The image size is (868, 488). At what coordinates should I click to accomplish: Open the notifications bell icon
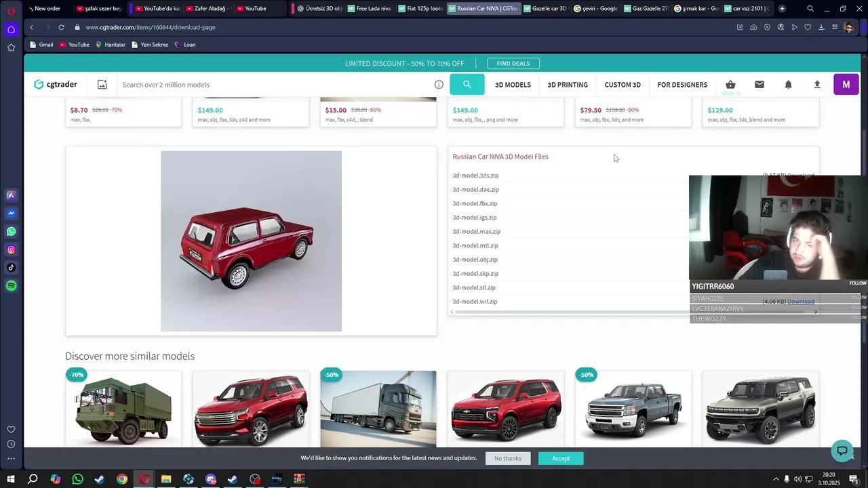point(788,85)
